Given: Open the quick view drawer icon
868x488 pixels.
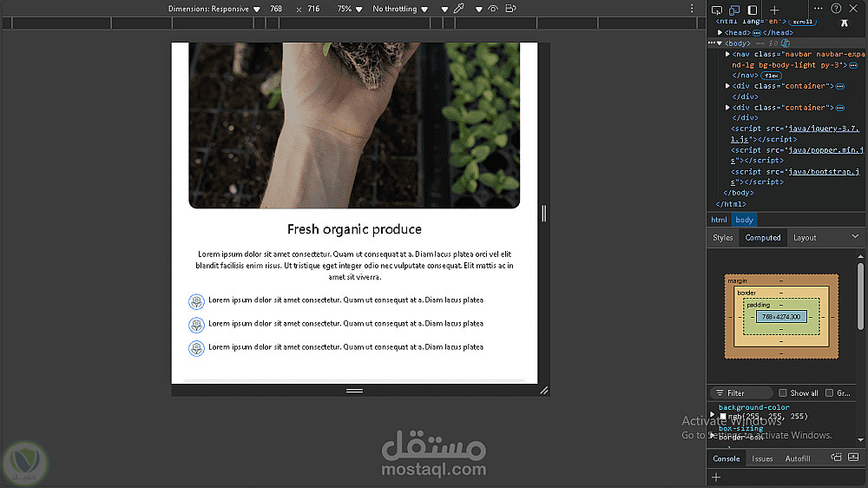Looking at the screenshot, I should (836, 458).
